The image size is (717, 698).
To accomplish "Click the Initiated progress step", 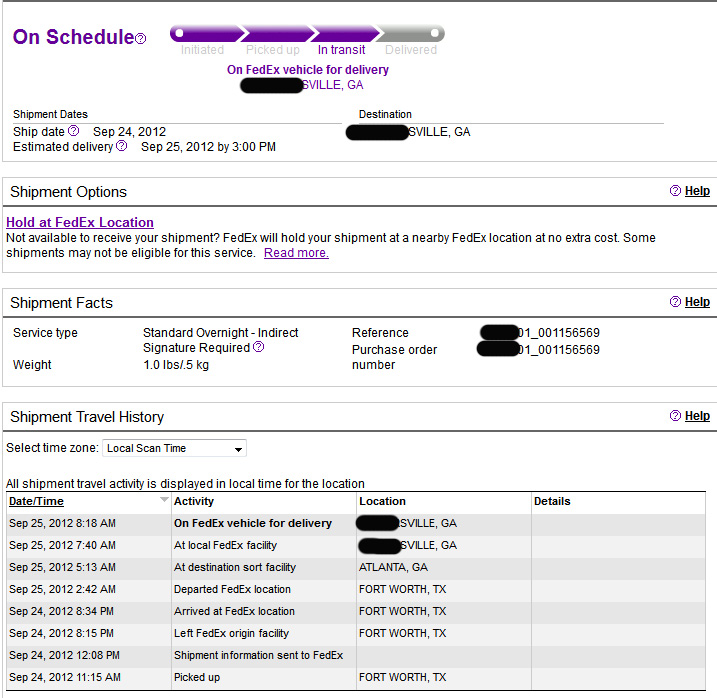I will pyautogui.click(x=202, y=50).
